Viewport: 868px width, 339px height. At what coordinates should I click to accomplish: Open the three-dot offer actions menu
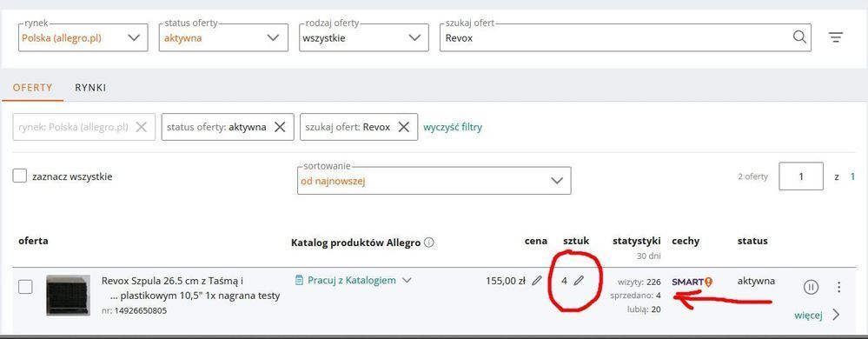pyautogui.click(x=838, y=287)
